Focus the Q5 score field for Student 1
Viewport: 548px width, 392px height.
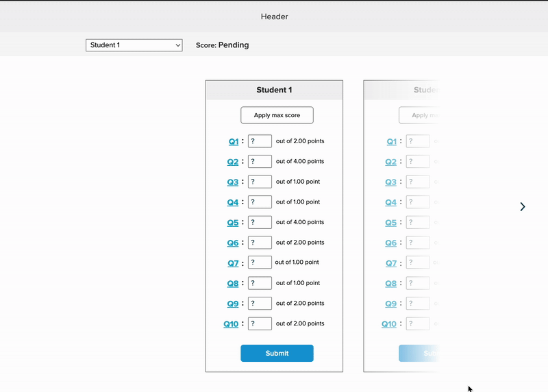coord(260,223)
